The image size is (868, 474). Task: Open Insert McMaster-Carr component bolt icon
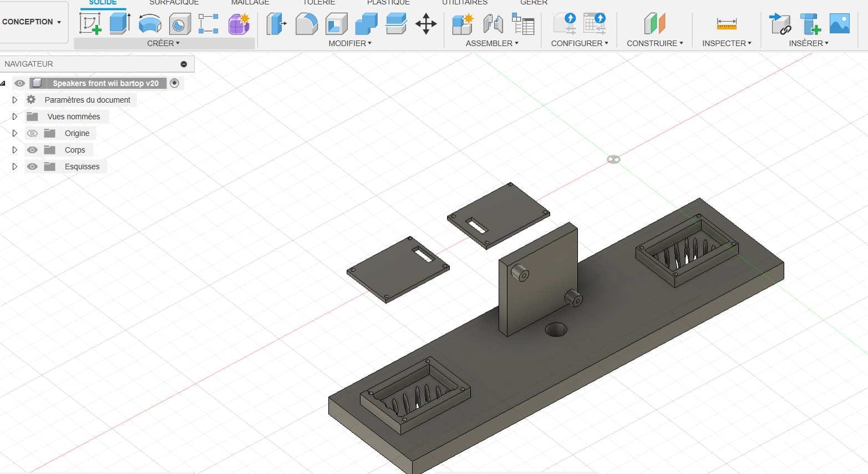[810, 24]
